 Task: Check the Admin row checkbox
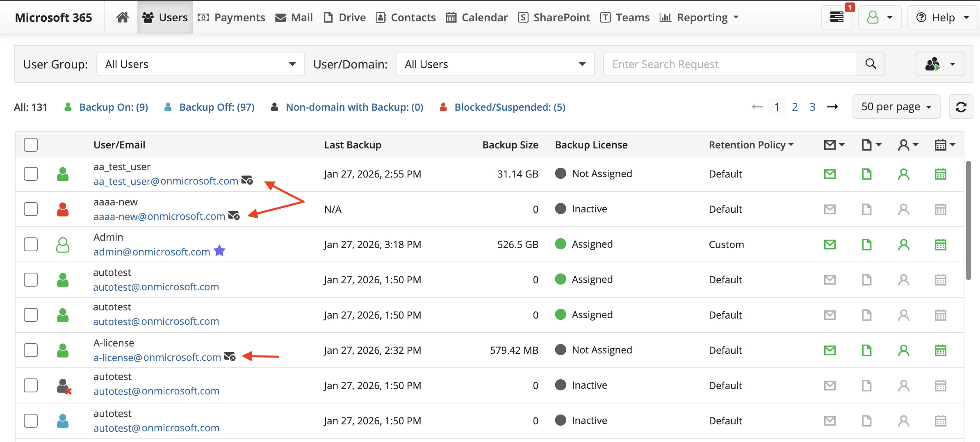click(31, 244)
